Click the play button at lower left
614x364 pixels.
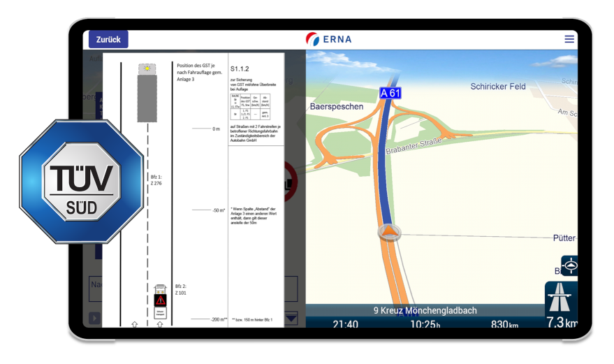click(x=94, y=318)
